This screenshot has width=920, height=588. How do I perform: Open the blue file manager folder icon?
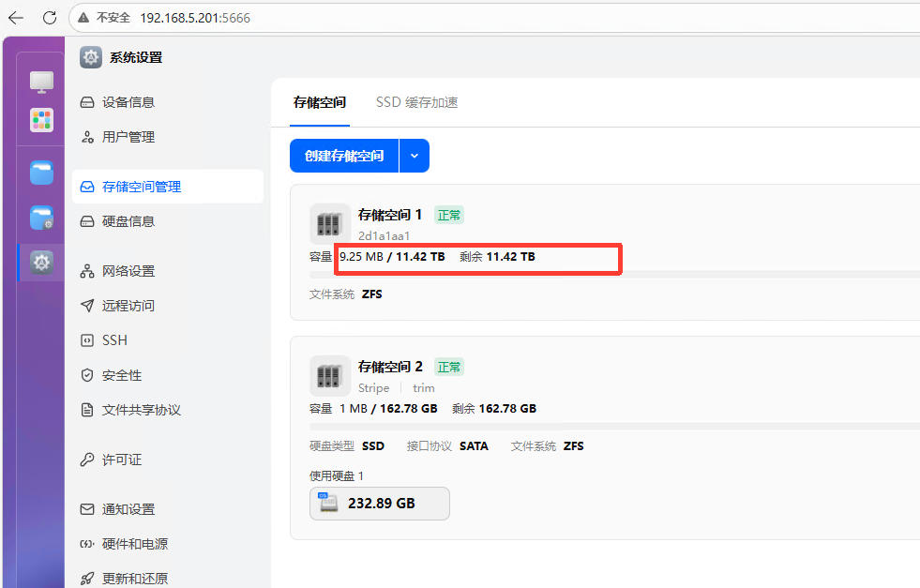tap(41, 173)
